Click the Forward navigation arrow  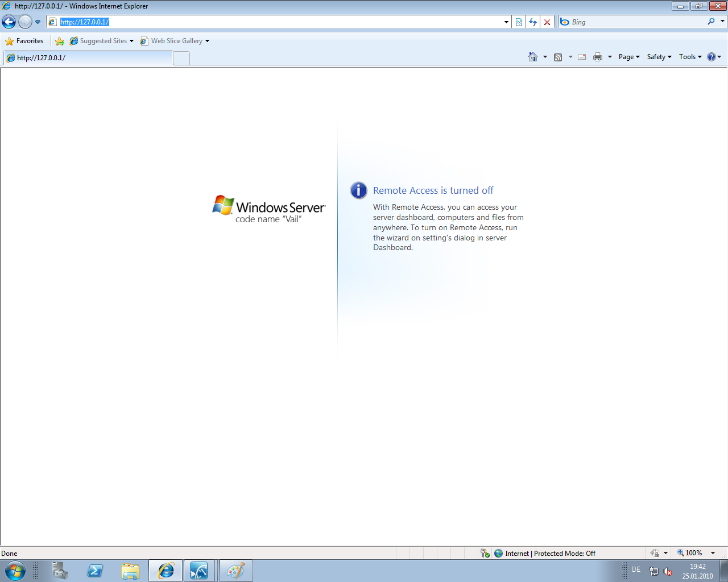point(25,22)
